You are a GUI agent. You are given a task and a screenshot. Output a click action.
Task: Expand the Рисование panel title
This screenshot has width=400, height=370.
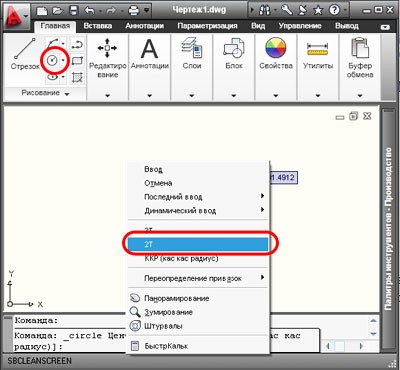(x=45, y=93)
